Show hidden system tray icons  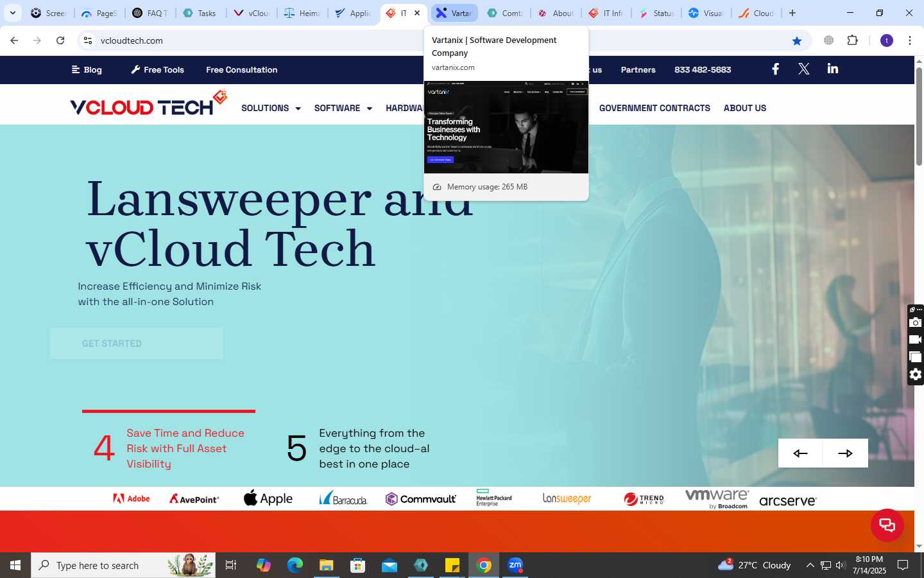pos(810,565)
